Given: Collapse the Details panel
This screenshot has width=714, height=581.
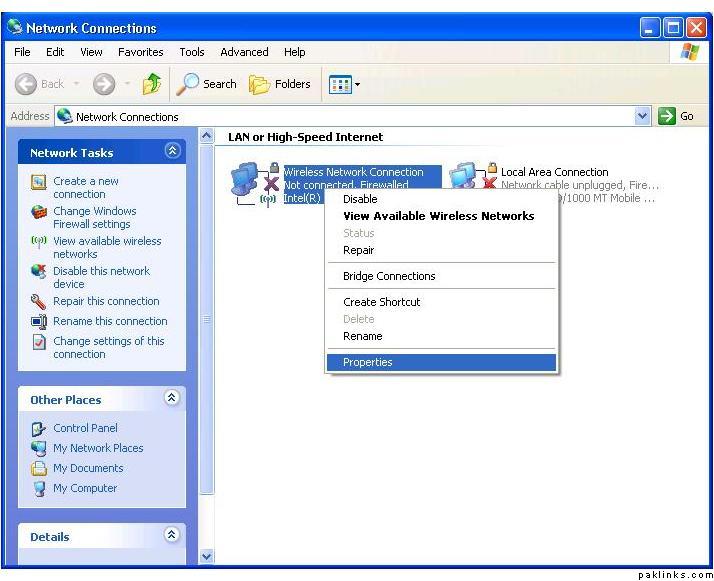Looking at the screenshot, I should click(x=172, y=535).
